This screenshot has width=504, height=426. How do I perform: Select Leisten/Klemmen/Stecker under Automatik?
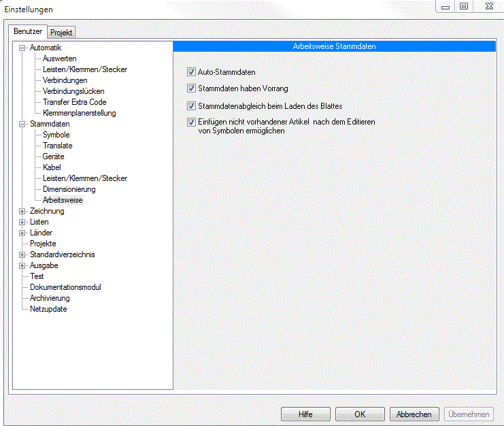(x=85, y=69)
